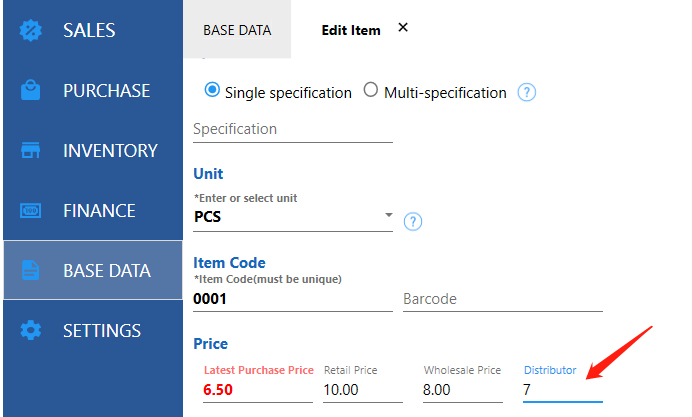
Task: Open the Sales percent badge icon
Action: click(x=30, y=30)
